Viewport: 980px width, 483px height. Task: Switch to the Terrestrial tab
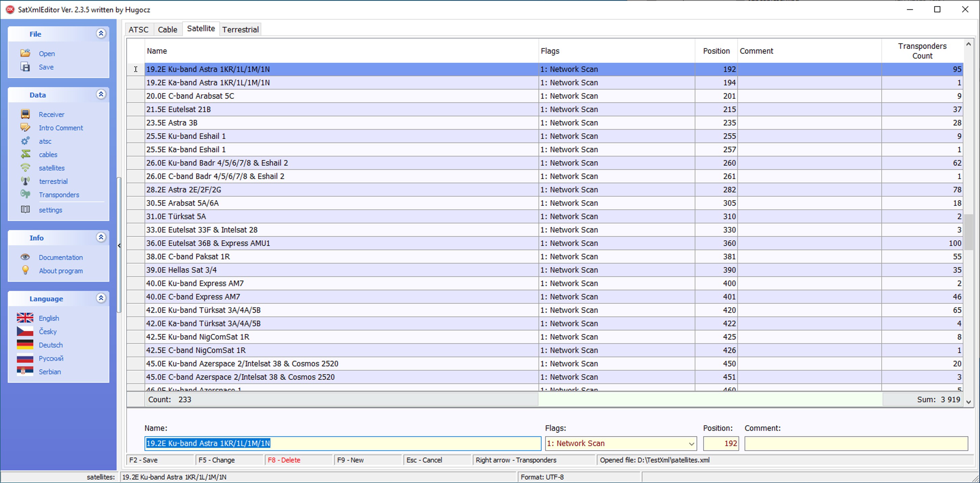(x=240, y=29)
